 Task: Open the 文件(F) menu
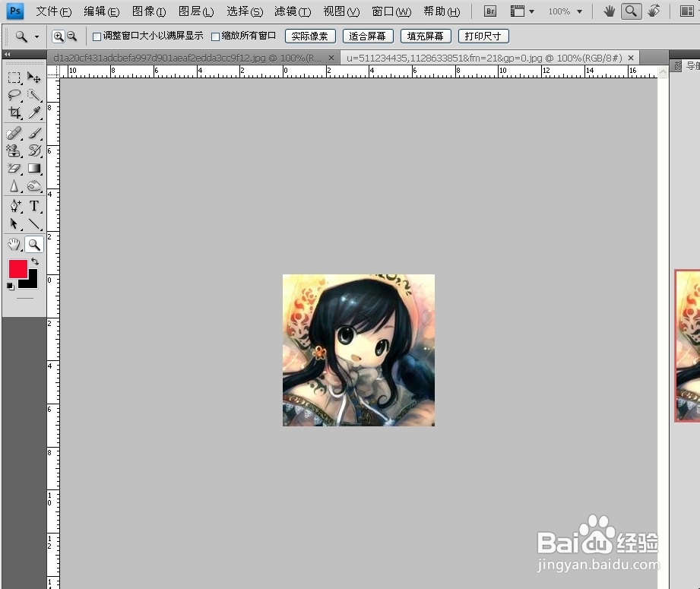[x=53, y=11]
